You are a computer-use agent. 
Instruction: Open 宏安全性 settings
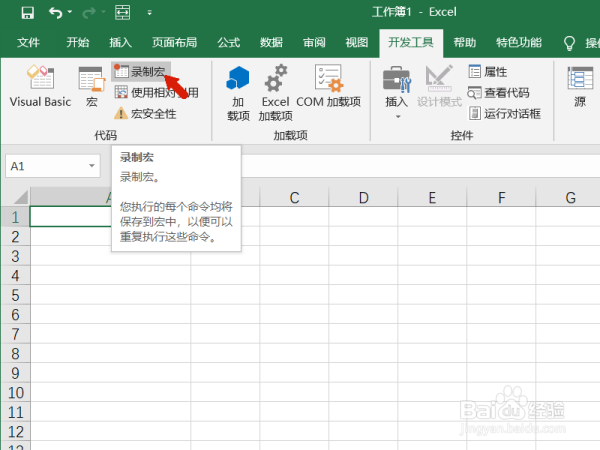tap(145, 114)
